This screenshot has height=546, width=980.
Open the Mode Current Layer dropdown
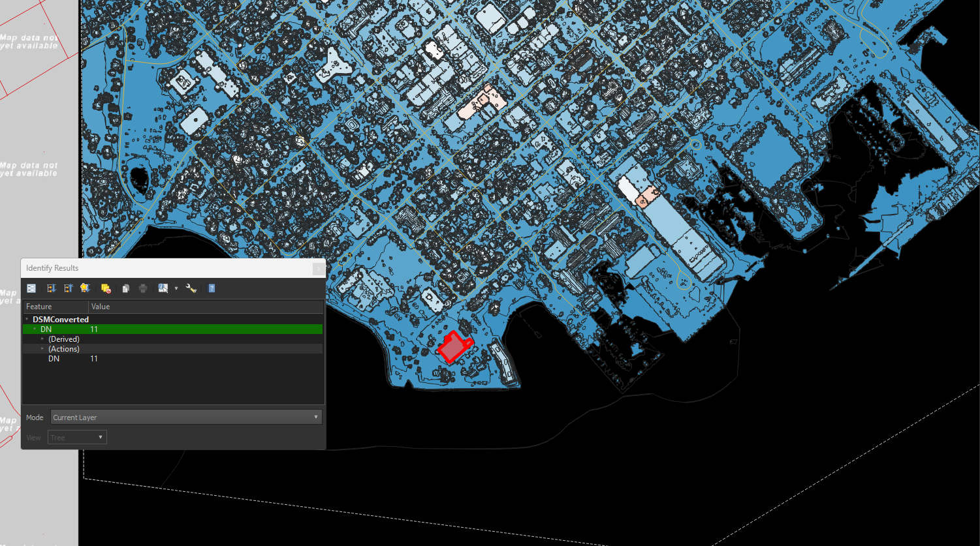click(x=186, y=417)
